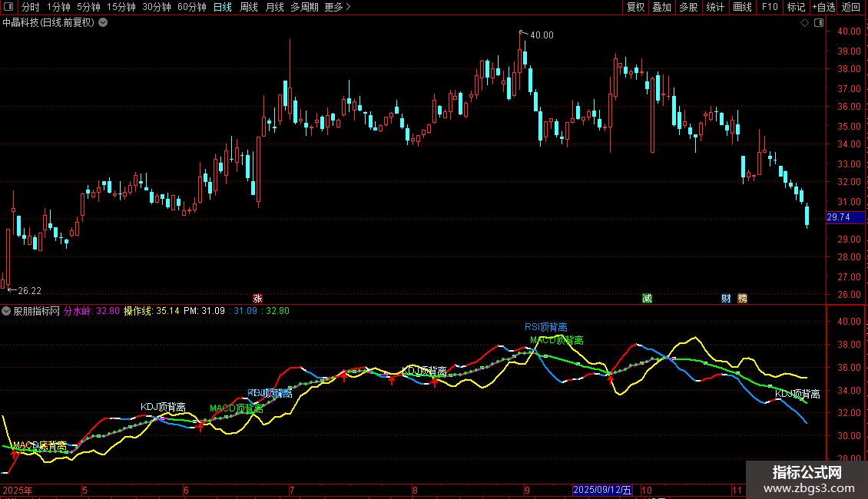The height and width of the screenshot is (499, 868).
Task: Toggle the left sidebar panel icon
Action: click(x=8, y=7)
